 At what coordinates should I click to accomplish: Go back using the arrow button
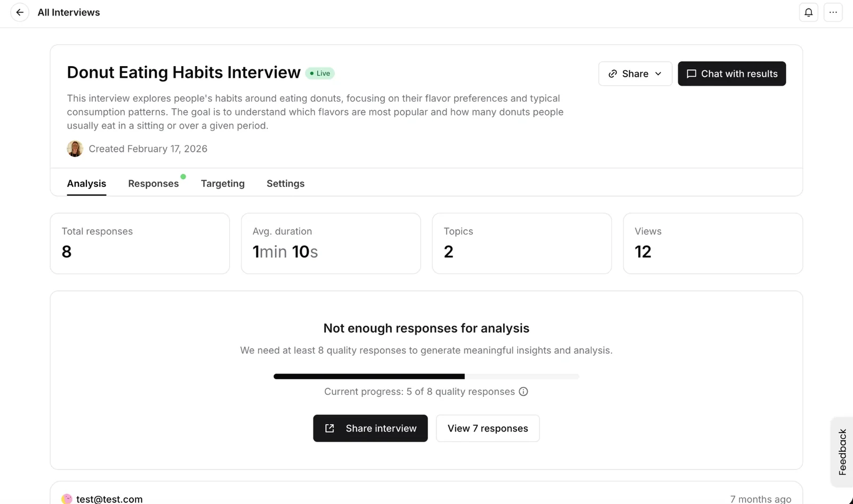pos(20,12)
